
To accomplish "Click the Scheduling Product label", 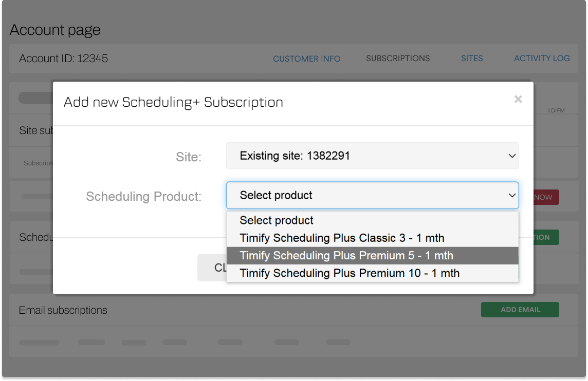I will (x=143, y=196).
